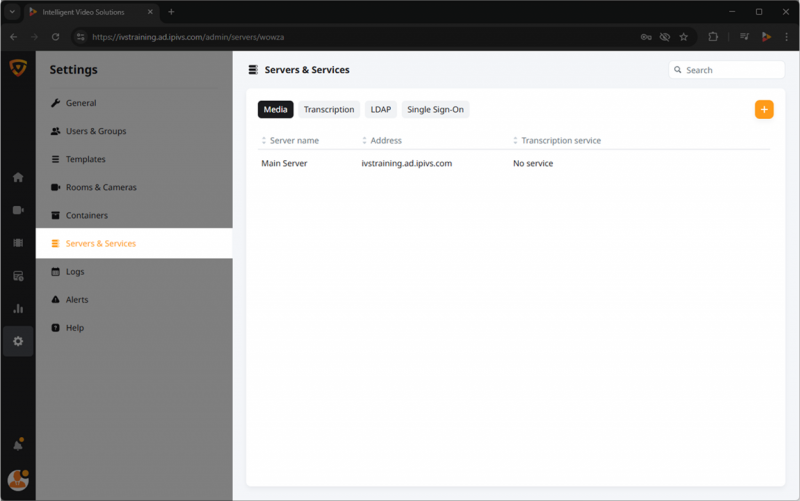This screenshot has height=501, width=800.
Task: Open the settings gear icon in left rail
Action: coord(18,341)
